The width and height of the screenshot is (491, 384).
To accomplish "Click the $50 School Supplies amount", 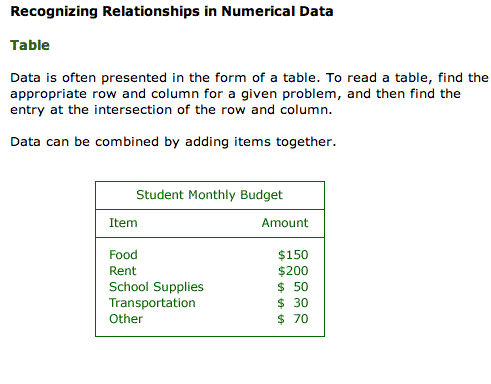I will point(293,287).
